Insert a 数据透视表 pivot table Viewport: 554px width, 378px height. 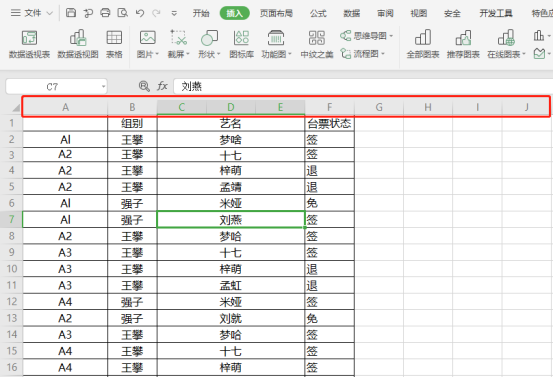tap(29, 44)
